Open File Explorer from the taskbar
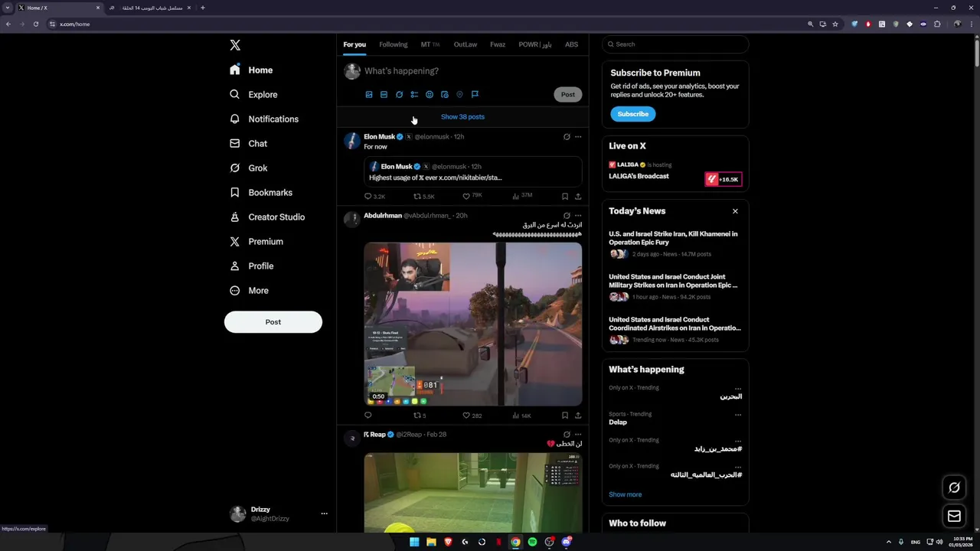Image resolution: width=980 pixels, height=551 pixels. coord(431,542)
